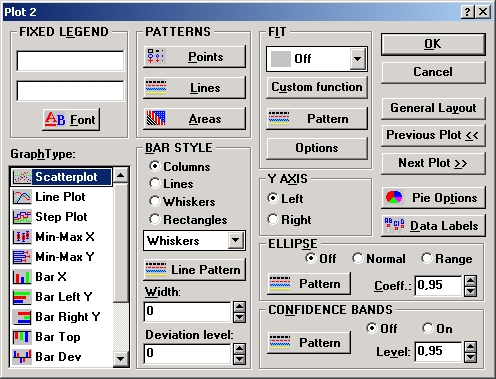Screen dimensions: 496x379
Task: Cancel the Plot 2 dialog
Action: 433,72
